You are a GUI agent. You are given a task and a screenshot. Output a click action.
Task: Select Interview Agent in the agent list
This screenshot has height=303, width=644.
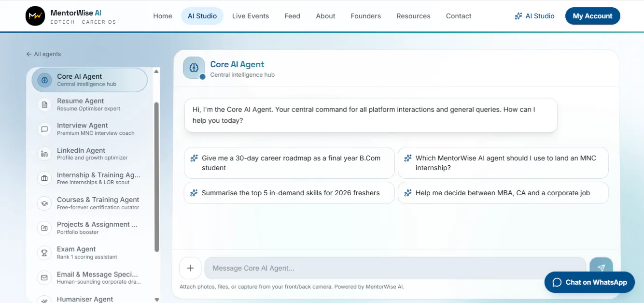click(90, 129)
